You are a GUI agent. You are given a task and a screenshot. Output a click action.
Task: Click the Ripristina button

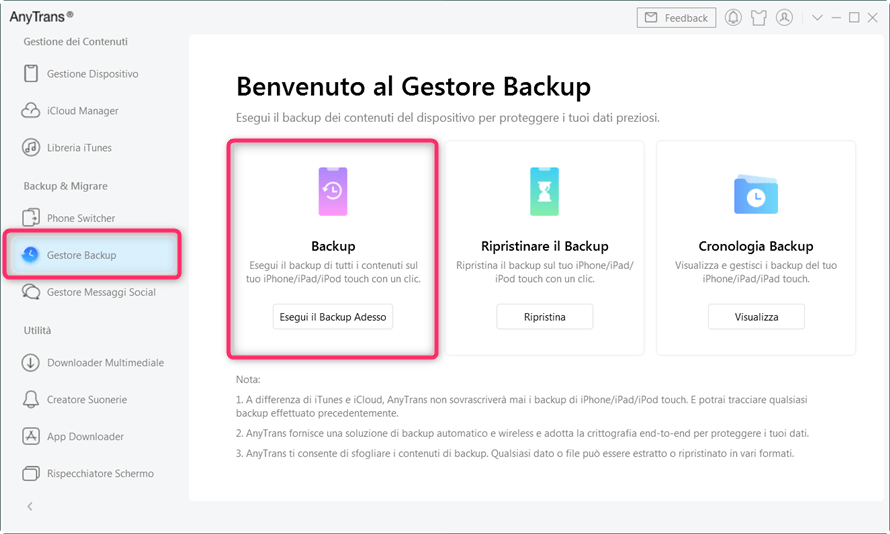pos(544,317)
